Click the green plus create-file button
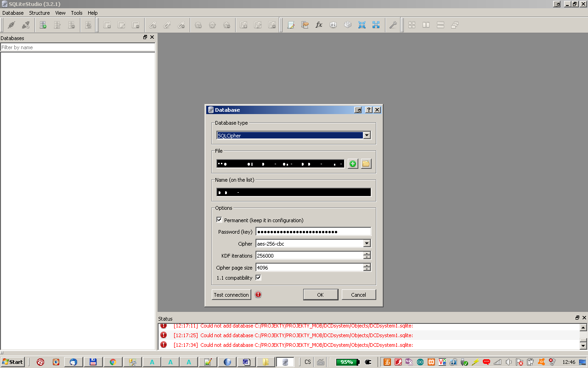Image resolution: width=588 pixels, height=368 pixels. coord(353,164)
